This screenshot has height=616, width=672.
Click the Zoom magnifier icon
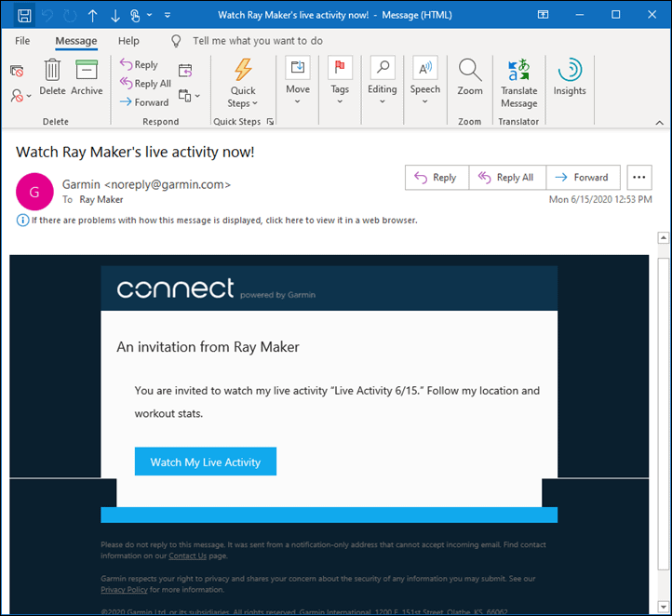point(470,77)
